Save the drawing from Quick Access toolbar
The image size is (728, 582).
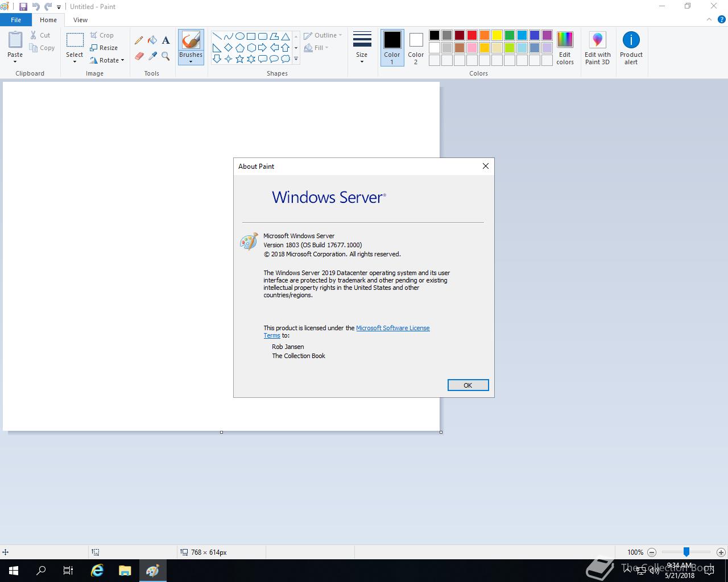[23, 7]
